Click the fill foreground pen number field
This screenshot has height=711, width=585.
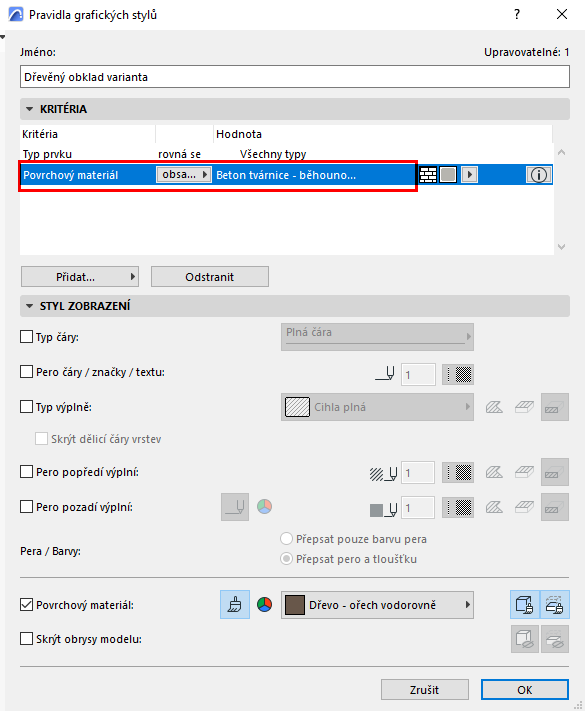(418, 472)
